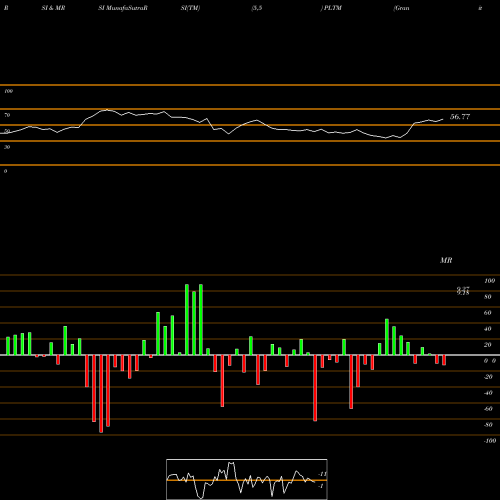Click the RSI axis label 100
500x500 pixels.
pyautogui.click(x=9, y=91)
